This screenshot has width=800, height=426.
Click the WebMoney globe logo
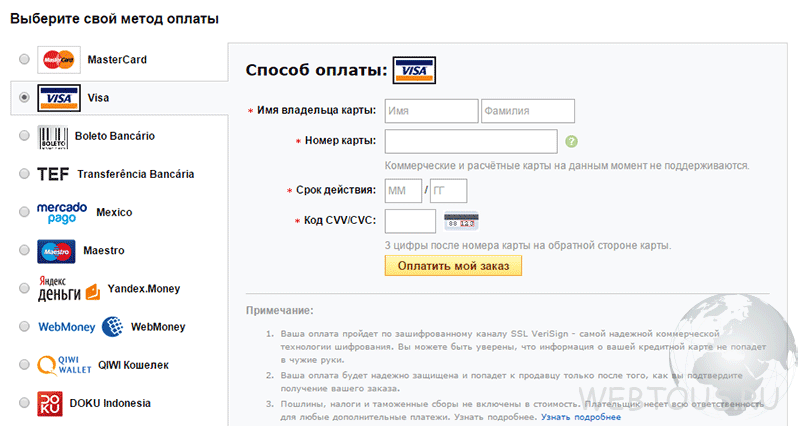112,327
